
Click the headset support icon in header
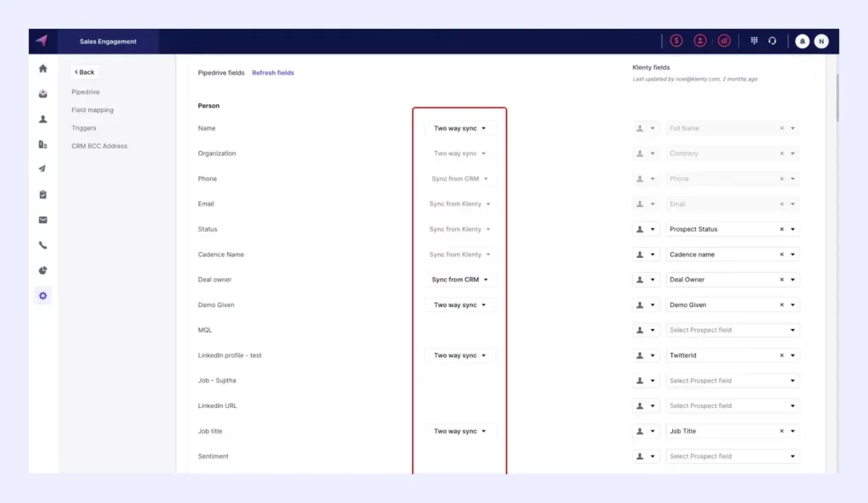tap(772, 41)
